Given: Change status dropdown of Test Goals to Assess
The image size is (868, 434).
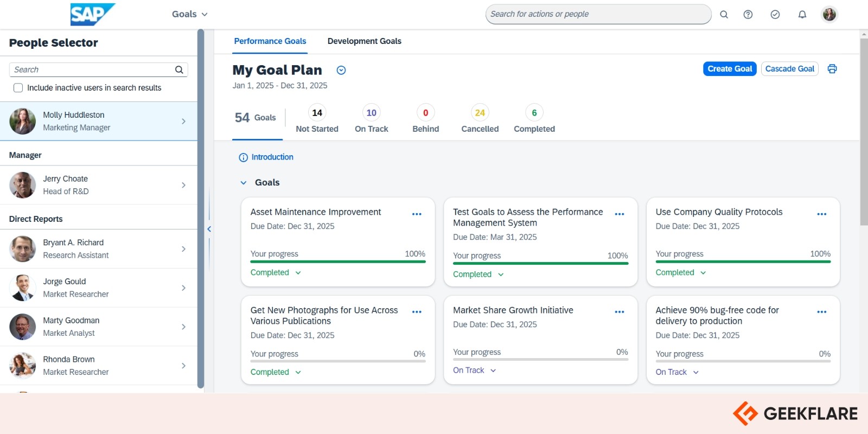Looking at the screenshot, I should coord(478,275).
